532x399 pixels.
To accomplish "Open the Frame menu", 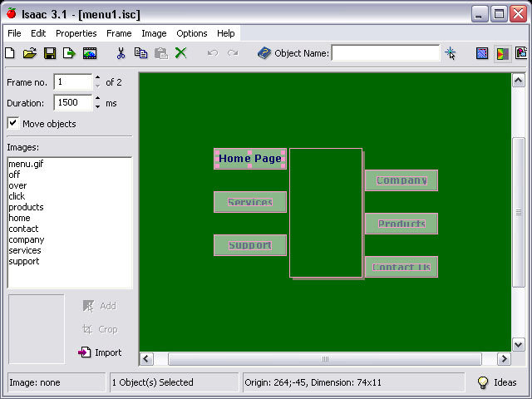I will click(119, 33).
